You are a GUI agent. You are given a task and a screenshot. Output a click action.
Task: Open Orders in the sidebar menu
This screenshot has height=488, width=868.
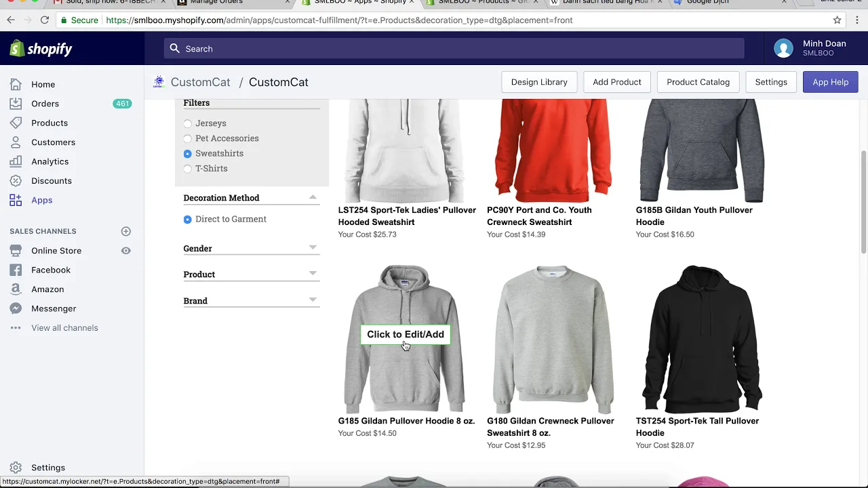pyautogui.click(x=45, y=104)
